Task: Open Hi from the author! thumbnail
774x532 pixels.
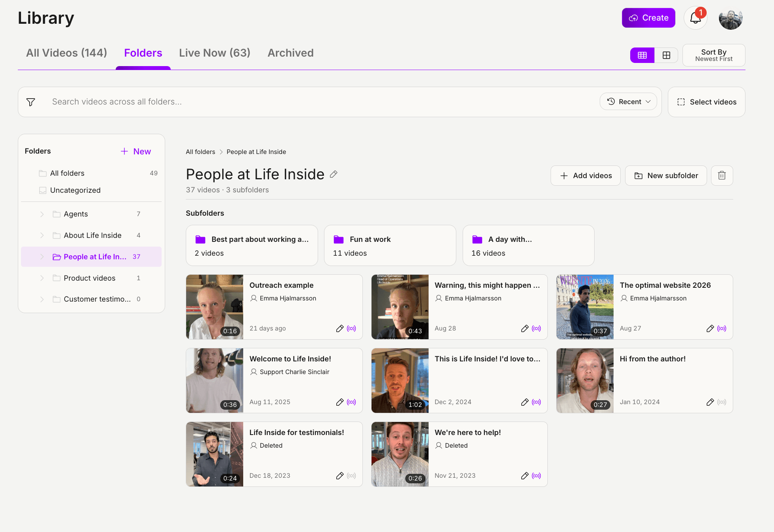Action: pos(585,380)
